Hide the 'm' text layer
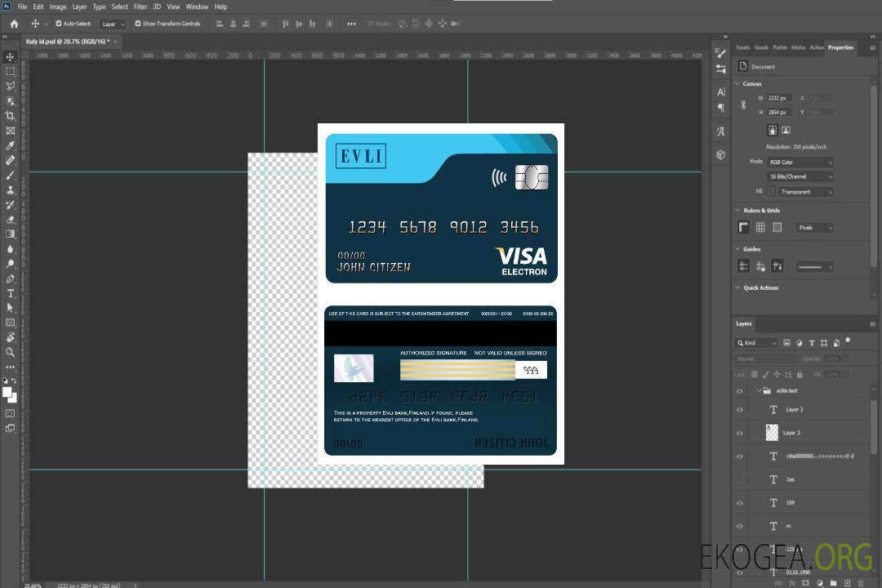This screenshot has width=882, height=588. click(x=740, y=526)
